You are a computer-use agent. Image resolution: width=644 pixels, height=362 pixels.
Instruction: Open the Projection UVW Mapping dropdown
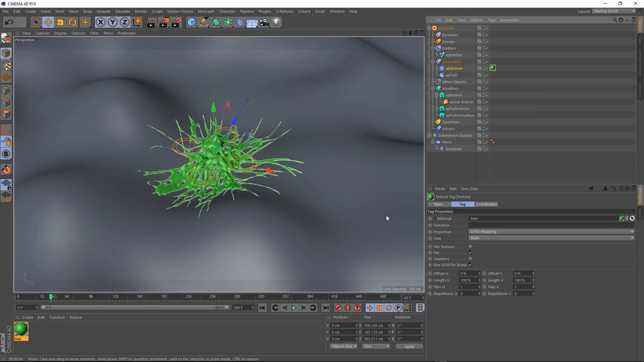(551, 232)
